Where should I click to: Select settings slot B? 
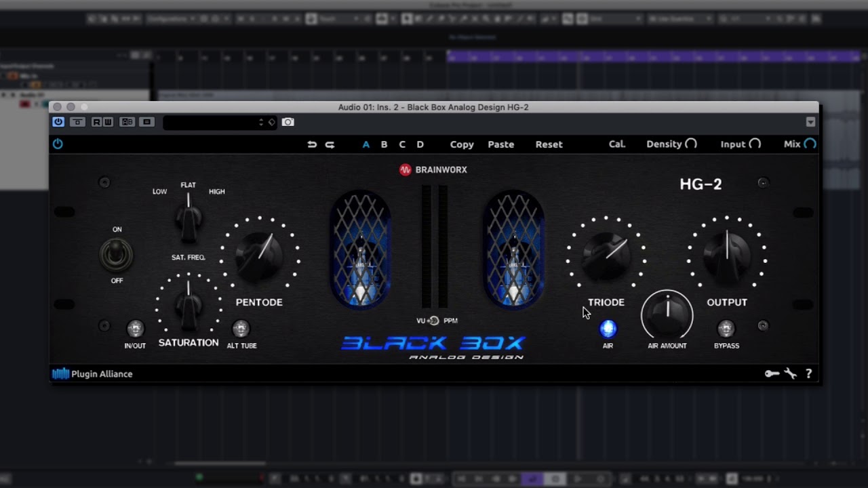click(x=384, y=144)
